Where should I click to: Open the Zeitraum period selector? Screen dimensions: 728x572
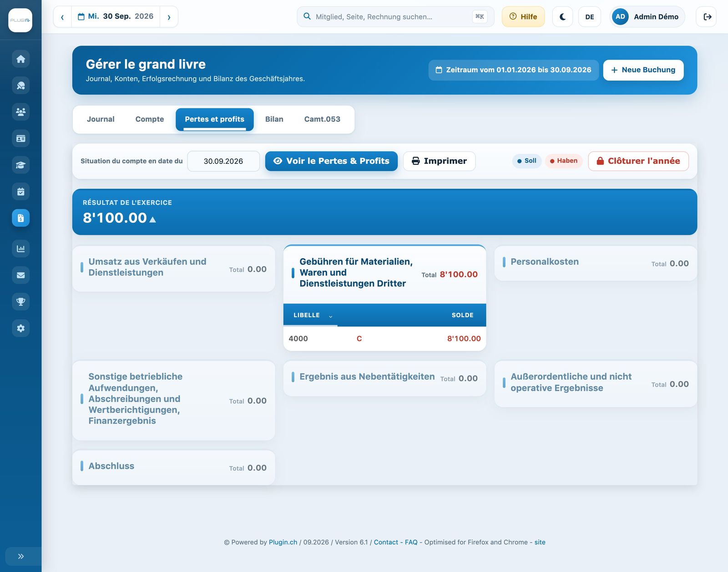coord(514,70)
